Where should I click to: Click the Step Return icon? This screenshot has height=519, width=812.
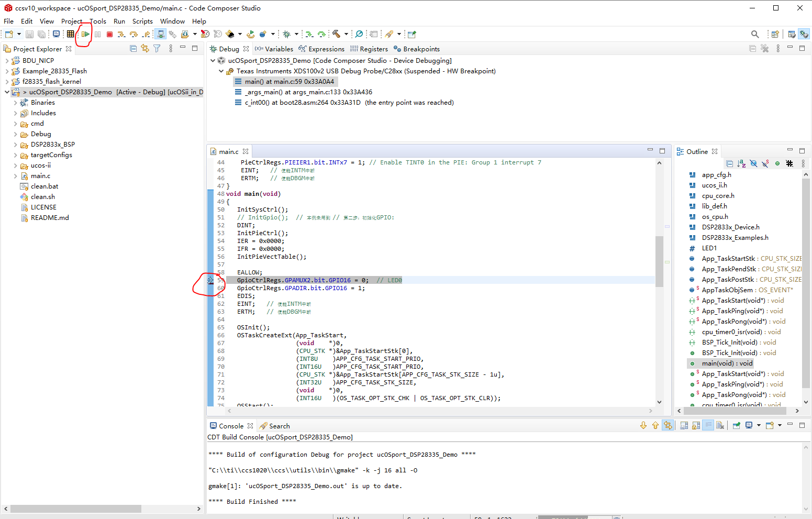[x=146, y=34]
